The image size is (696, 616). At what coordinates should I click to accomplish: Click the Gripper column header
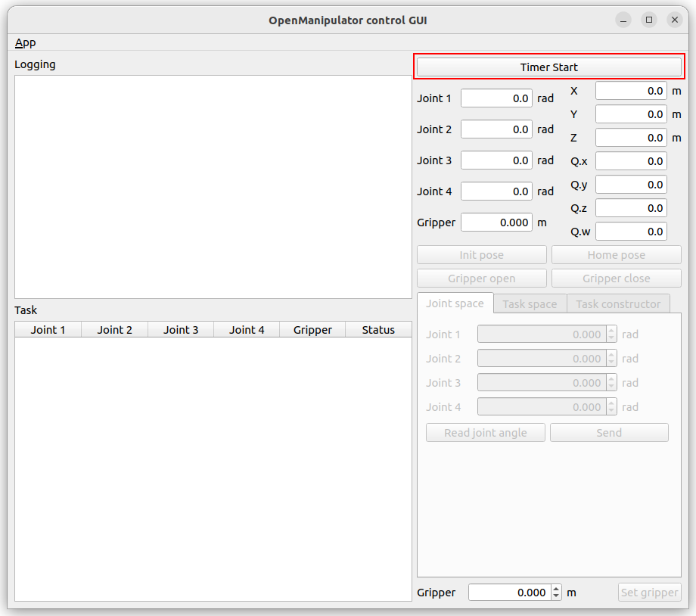click(312, 330)
